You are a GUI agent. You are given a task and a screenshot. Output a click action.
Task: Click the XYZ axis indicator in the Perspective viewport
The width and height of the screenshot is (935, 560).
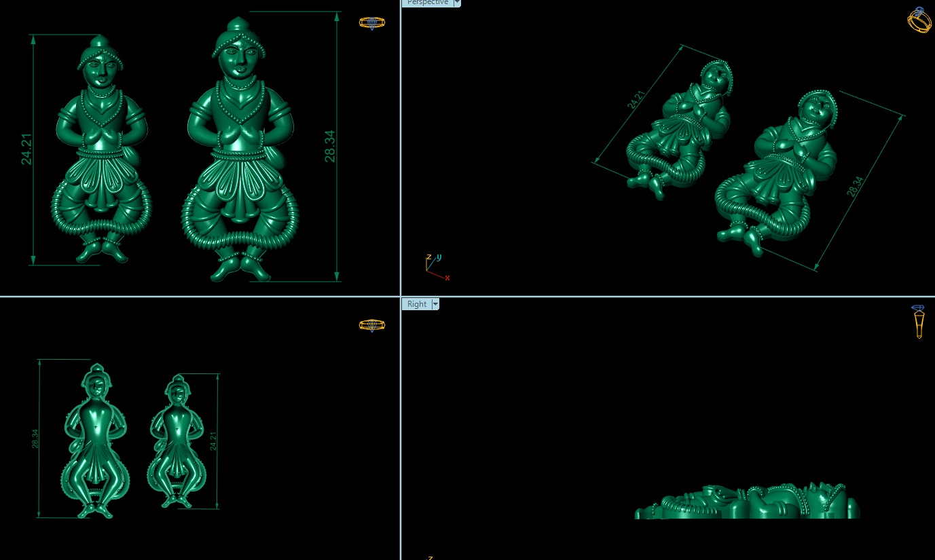437,267
